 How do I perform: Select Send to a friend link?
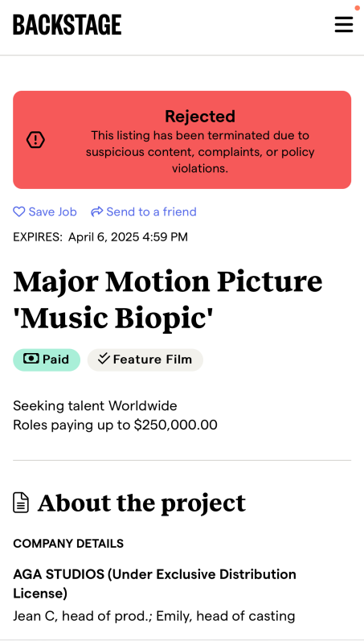[144, 212]
